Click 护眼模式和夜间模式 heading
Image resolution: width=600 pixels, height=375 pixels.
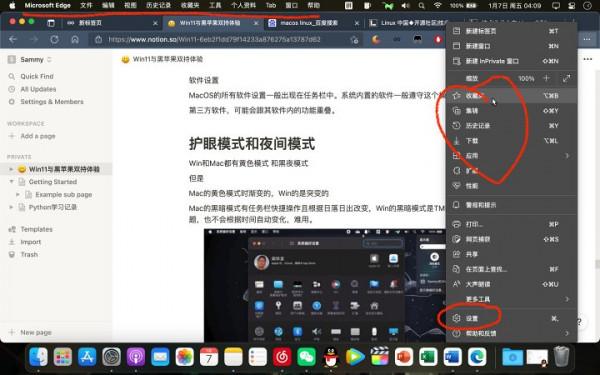pos(252,143)
